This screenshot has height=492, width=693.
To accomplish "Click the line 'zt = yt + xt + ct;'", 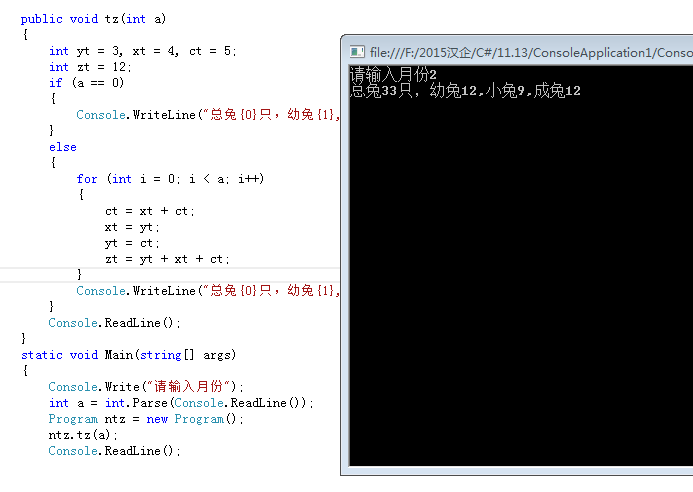I will (x=168, y=259).
